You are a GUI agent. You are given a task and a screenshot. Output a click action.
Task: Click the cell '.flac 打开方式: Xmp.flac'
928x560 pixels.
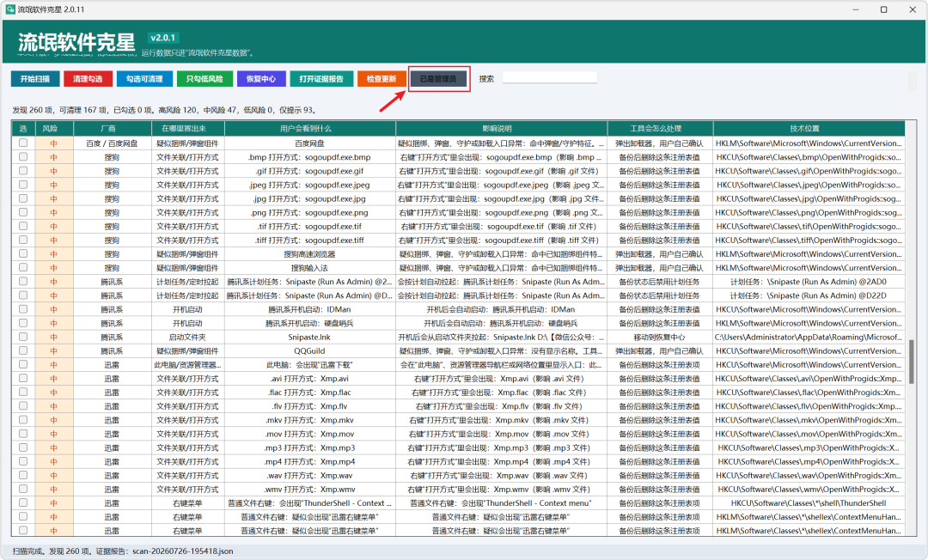pyautogui.click(x=309, y=392)
